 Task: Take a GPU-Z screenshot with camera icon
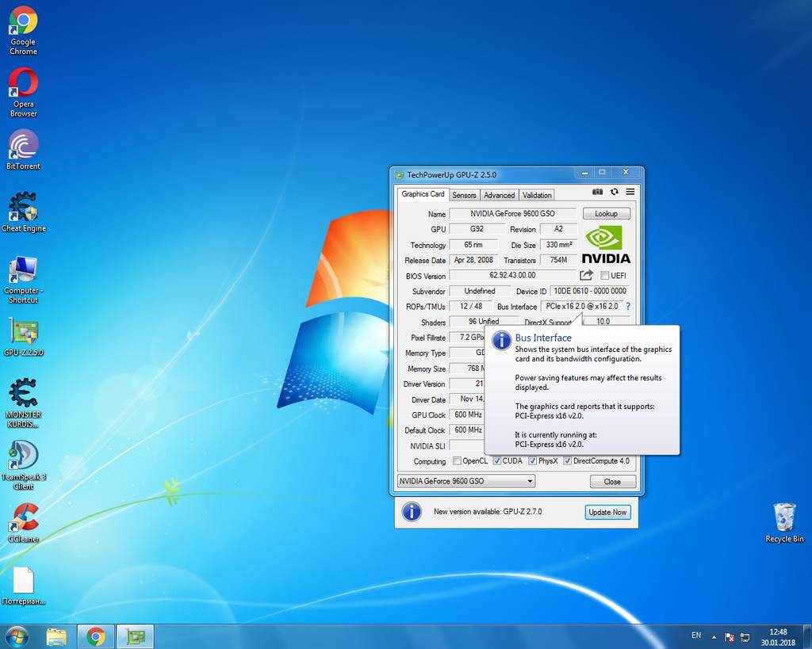point(597,192)
